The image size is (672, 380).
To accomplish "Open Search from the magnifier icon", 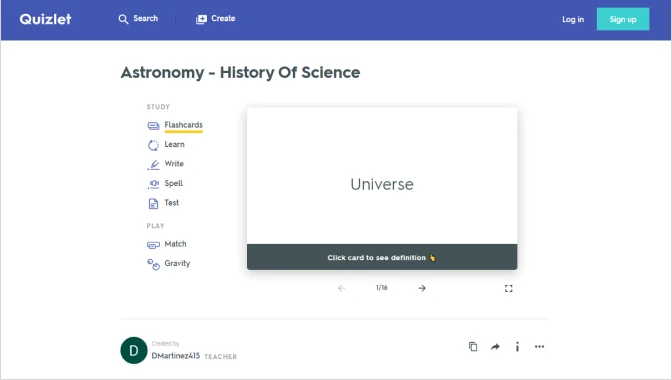I will 123,19.
